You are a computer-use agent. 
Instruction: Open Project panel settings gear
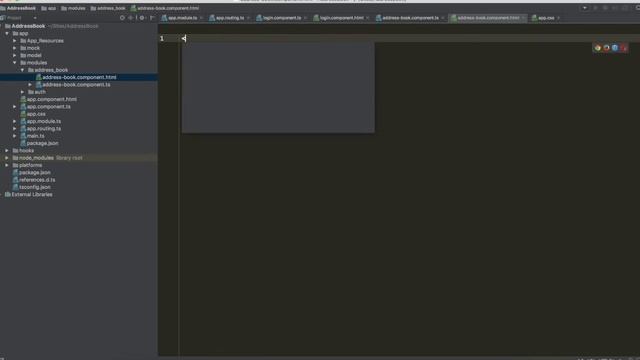142,18
